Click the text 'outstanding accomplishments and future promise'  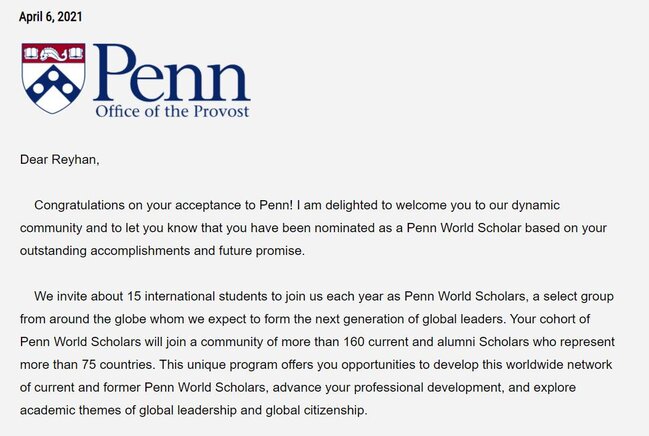[x=161, y=251]
